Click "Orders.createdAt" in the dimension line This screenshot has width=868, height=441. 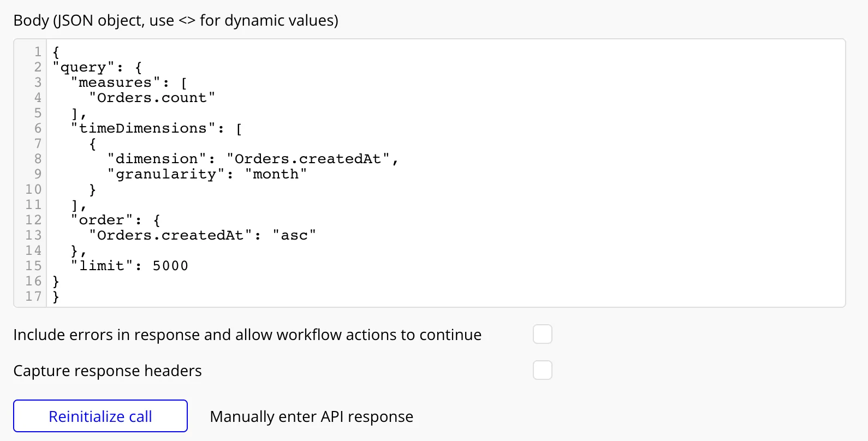pos(308,159)
